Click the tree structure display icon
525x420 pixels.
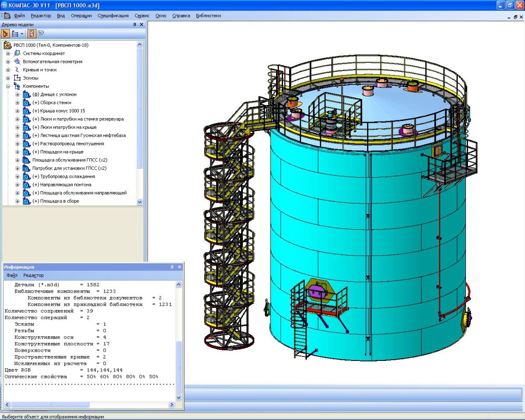click(x=6, y=33)
